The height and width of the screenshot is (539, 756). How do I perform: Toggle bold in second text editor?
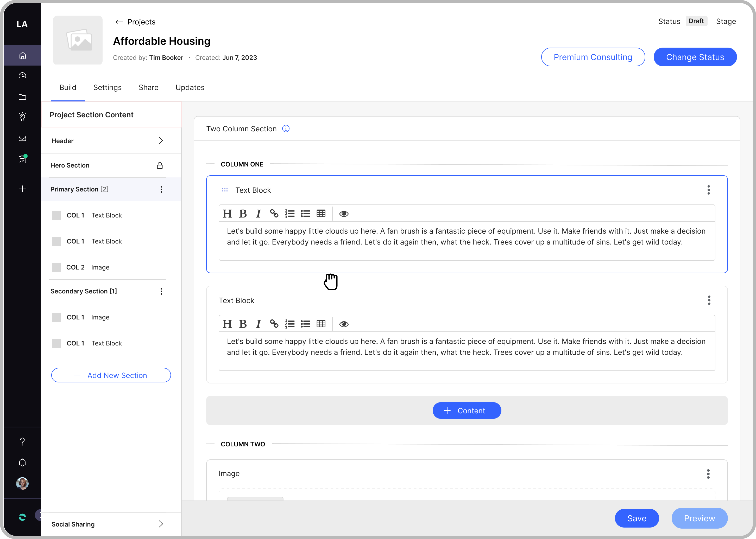(x=243, y=324)
